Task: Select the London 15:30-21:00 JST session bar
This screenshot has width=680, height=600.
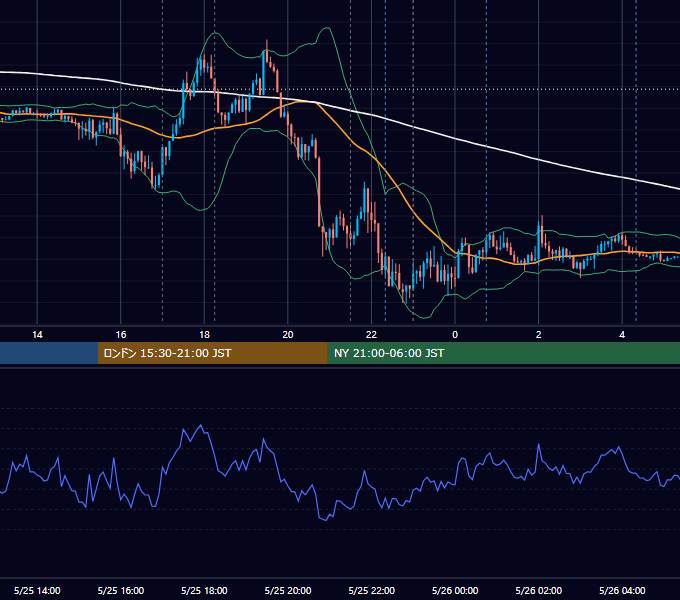Action: click(212, 353)
